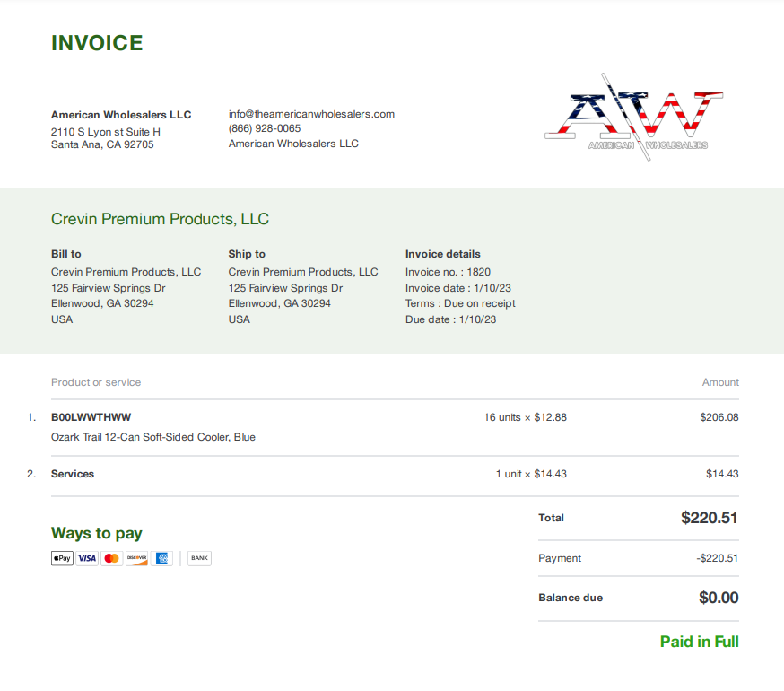Click the American Wholesalers LLC bold name
Screen dimensions: 784x691
[x=121, y=115]
